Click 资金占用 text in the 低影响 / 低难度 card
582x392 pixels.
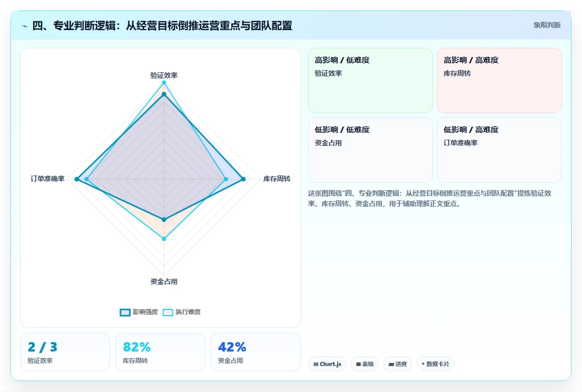point(328,143)
